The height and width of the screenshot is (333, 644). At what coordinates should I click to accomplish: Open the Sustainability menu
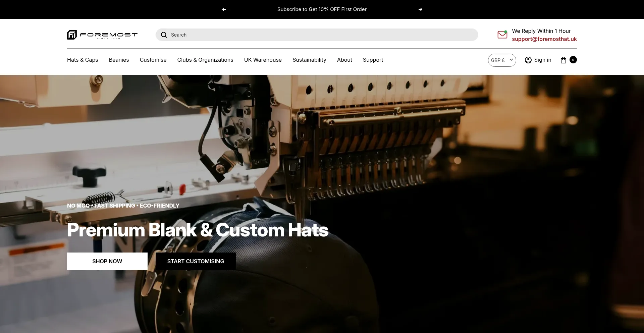point(309,60)
